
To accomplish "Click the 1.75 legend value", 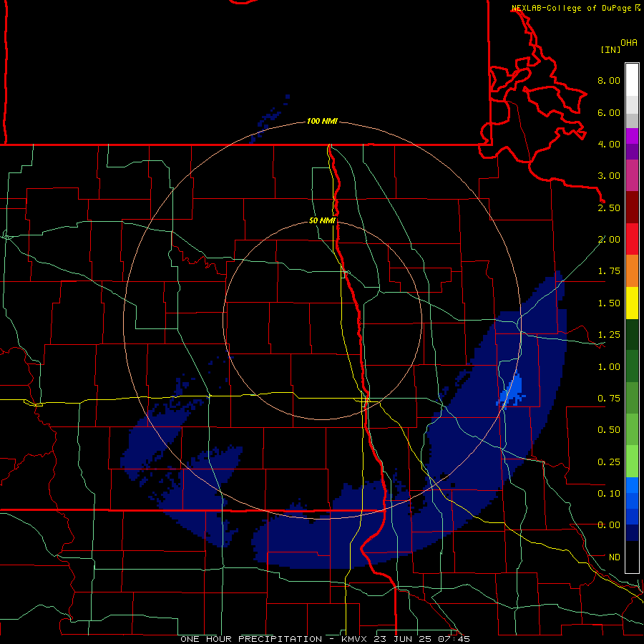I will (x=609, y=271).
